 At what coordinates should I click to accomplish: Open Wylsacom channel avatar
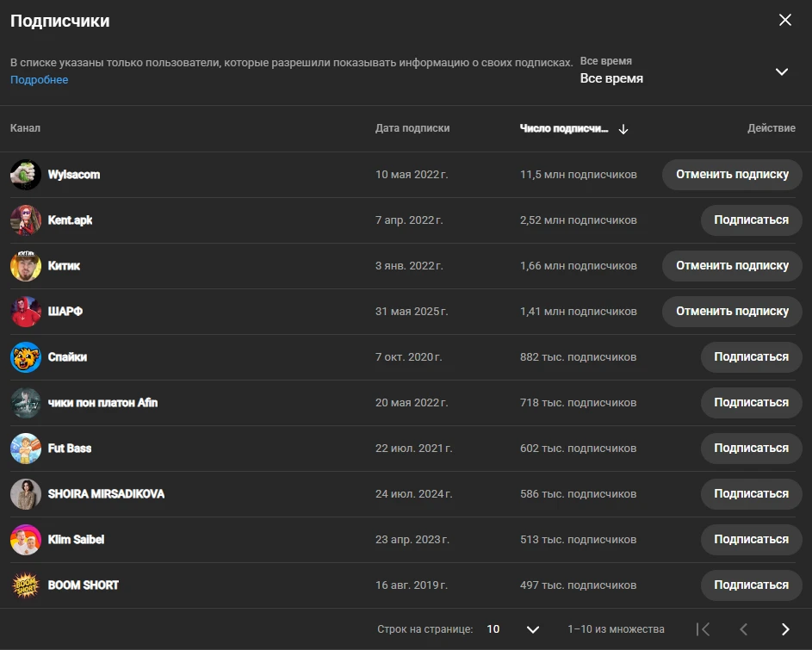25,175
